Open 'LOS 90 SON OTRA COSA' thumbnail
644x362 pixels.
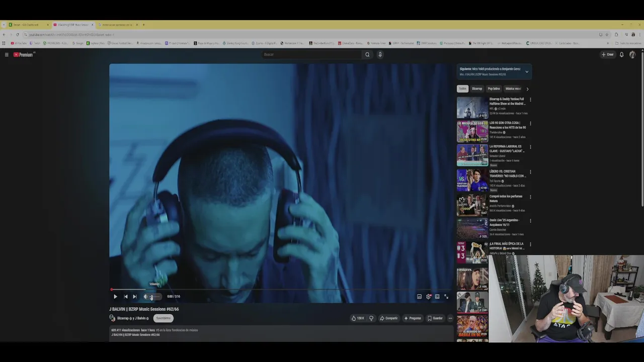tap(472, 132)
